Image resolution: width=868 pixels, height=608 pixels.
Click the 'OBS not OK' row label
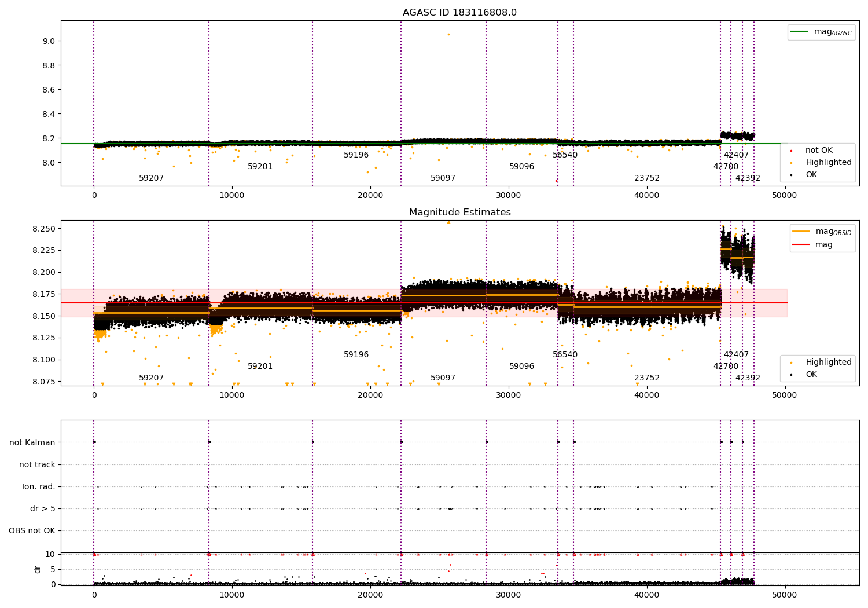(x=32, y=531)
